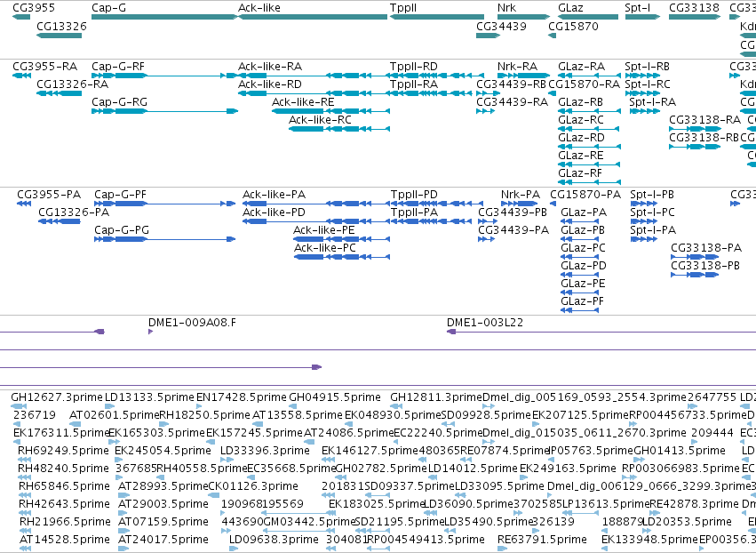Viewport: 756px width, 553px height.
Task: Click the 'Cap-G' gene label
Action: tap(108, 8)
